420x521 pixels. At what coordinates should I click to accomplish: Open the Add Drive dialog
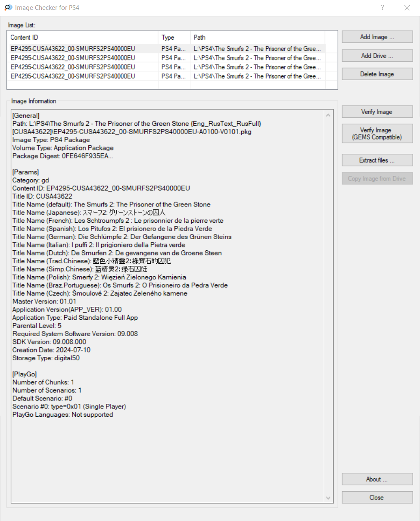pyautogui.click(x=377, y=56)
